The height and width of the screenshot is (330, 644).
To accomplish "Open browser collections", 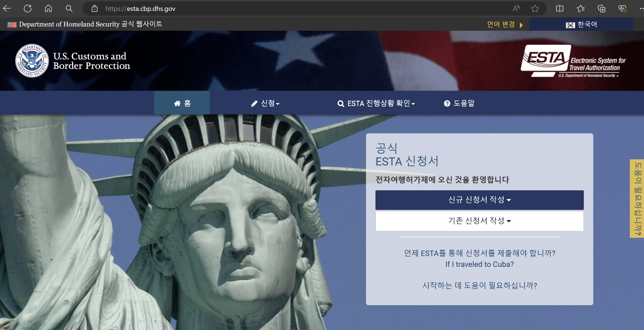I will pyautogui.click(x=601, y=9).
